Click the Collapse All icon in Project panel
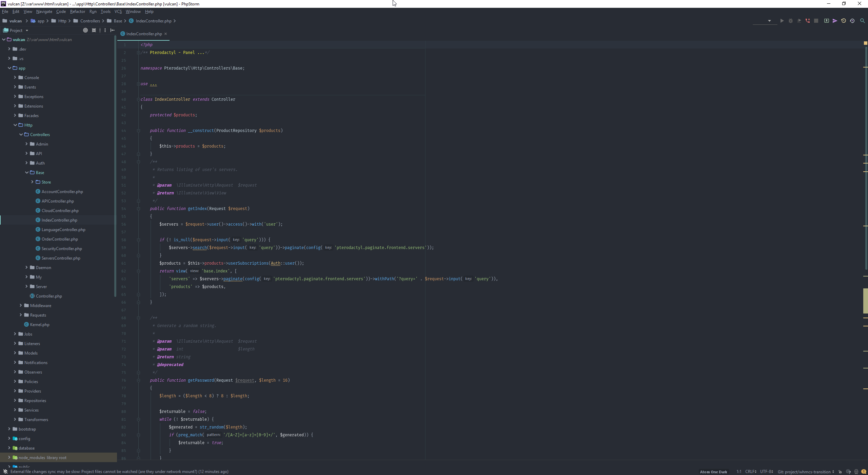The height and width of the screenshot is (475, 868). 94,30
